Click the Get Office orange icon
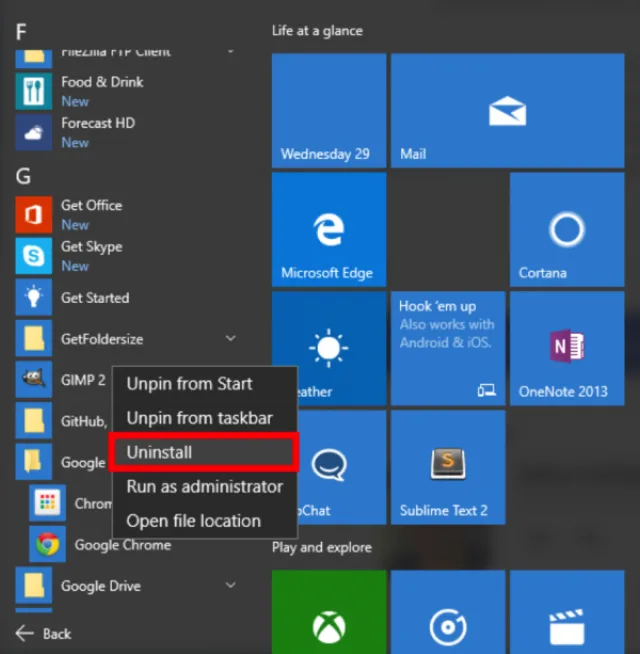This screenshot has width=640, height=654. coord(34,215)
